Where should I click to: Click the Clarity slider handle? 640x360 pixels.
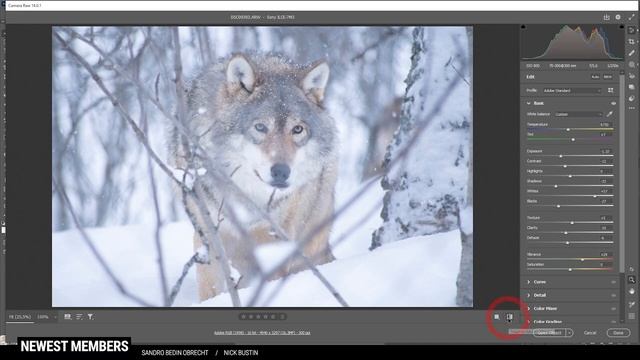(x=566, y=233)
